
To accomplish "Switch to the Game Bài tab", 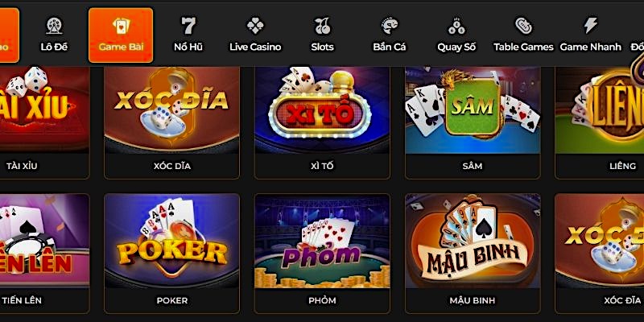I will [x=121, y=35].
